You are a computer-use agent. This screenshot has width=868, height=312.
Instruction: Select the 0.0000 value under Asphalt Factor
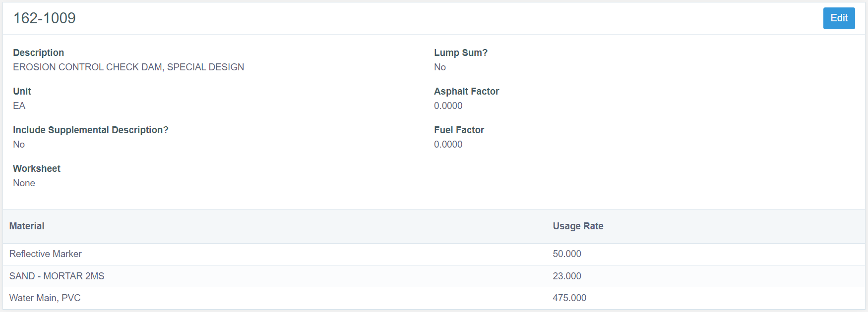[448, 105]
